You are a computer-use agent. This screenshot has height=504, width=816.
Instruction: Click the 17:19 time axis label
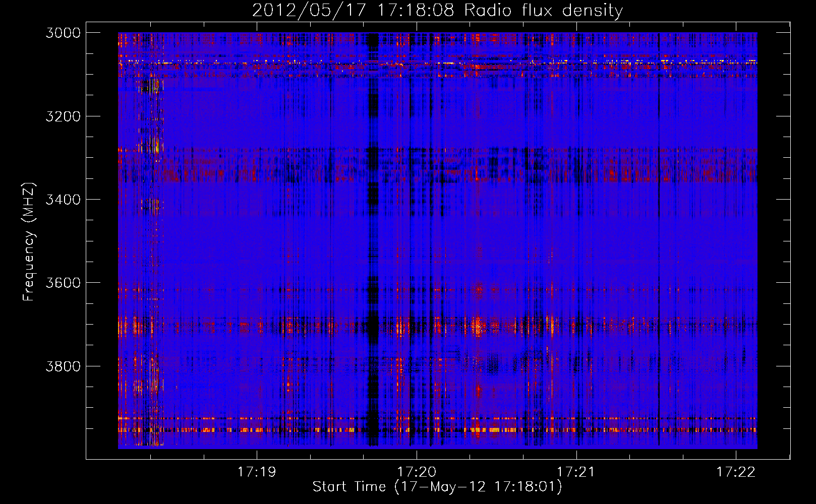tap(257, 472)
